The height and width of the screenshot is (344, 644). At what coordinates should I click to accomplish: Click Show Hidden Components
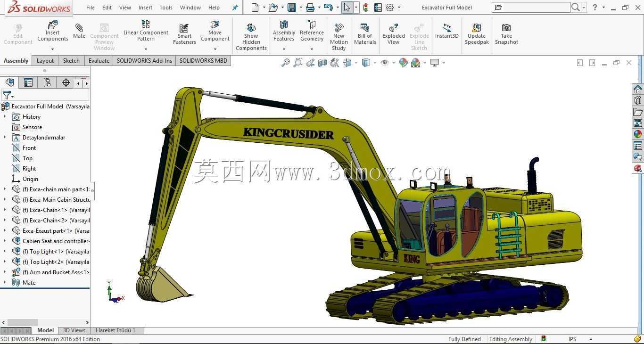click(x=251, y=36)
